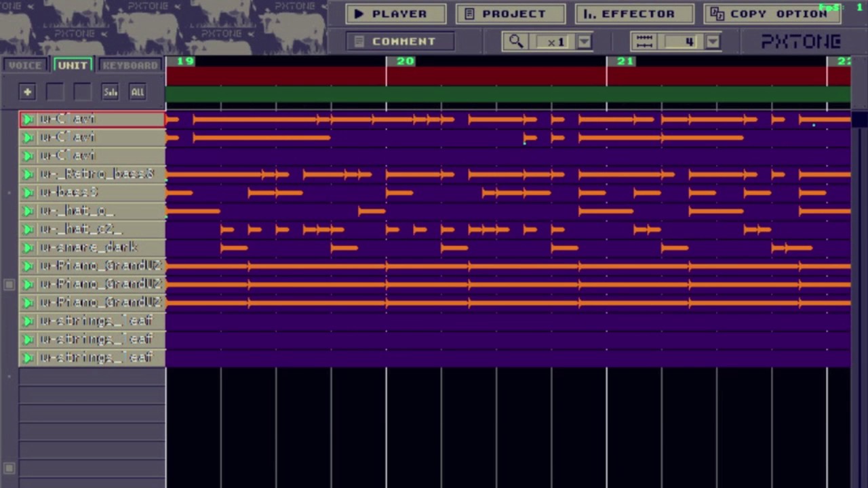
Task: Click the document icon on the Project button
Action: tap(469, 14)
